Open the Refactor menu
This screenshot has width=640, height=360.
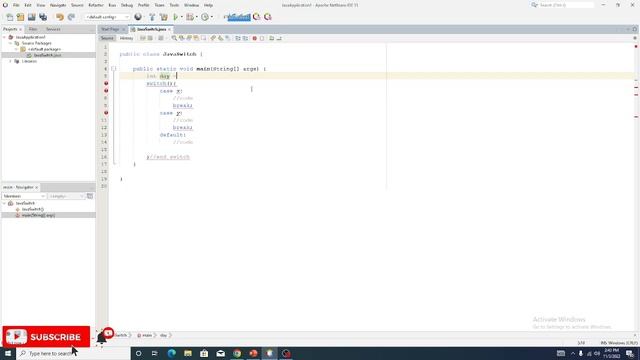pyautogui.click(x=96, y=5)
